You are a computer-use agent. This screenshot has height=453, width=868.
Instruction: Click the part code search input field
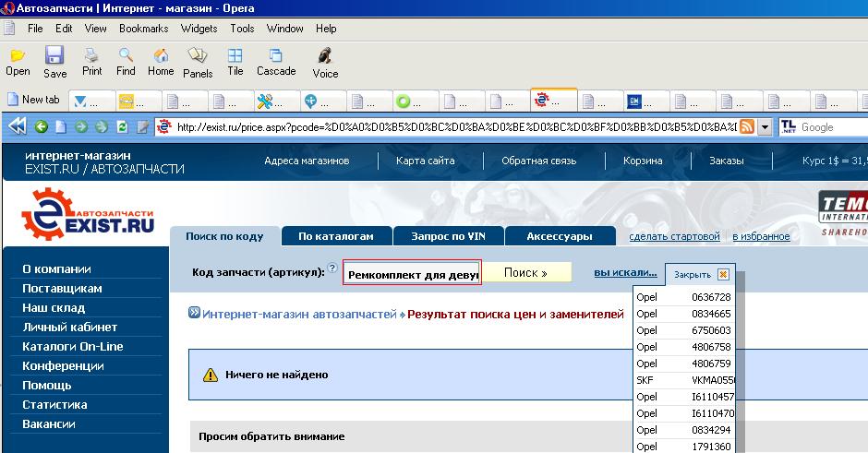[x=413, y=273]
